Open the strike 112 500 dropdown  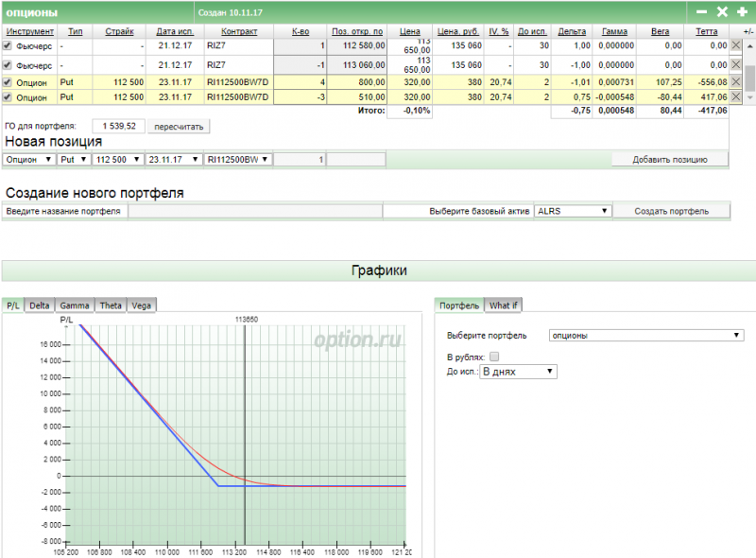pos(118,160)
